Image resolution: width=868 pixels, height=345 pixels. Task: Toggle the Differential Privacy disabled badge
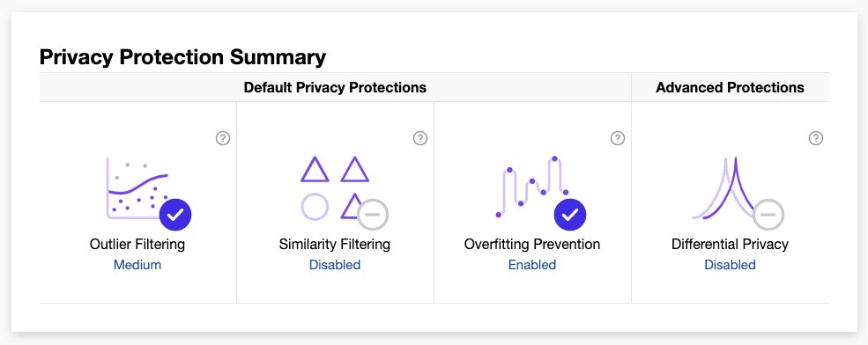(768, 215)
